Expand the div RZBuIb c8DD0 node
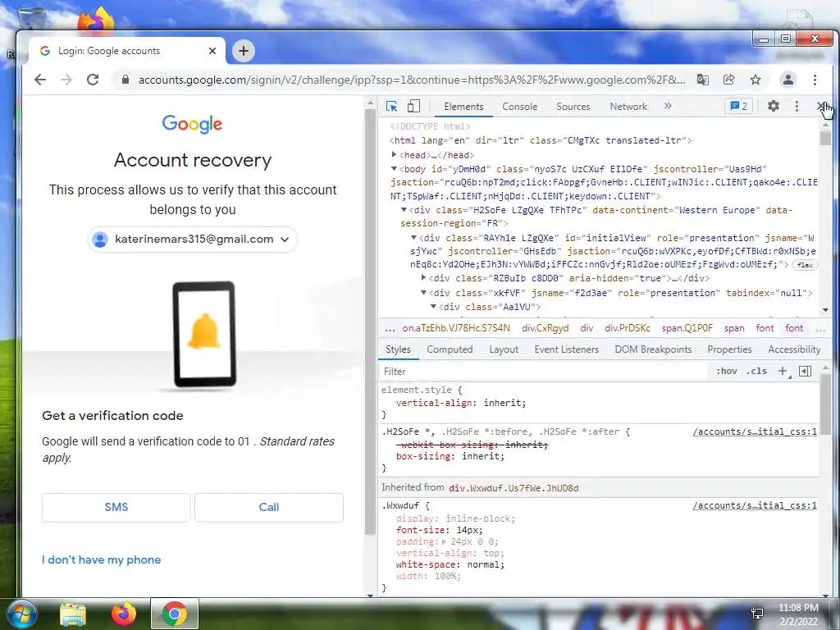Screen dimensions: 840x630 (x=424, y=278)
